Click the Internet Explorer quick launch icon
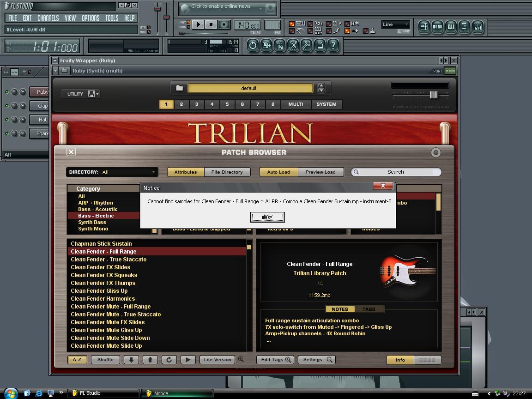The height and width of the screenshot is (399, 532). pyautogui.click(x=39, y=393)
